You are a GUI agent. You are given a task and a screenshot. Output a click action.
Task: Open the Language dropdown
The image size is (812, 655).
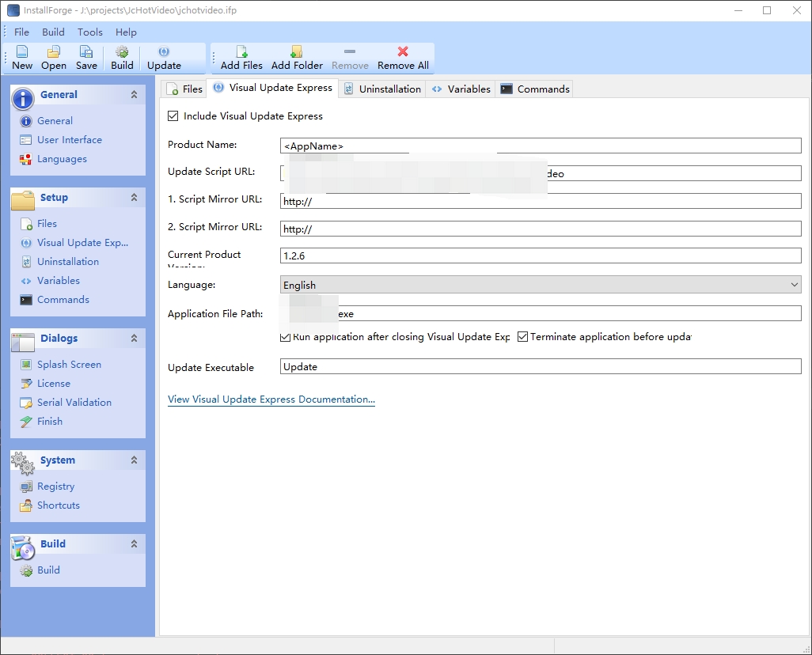point(540,285)
